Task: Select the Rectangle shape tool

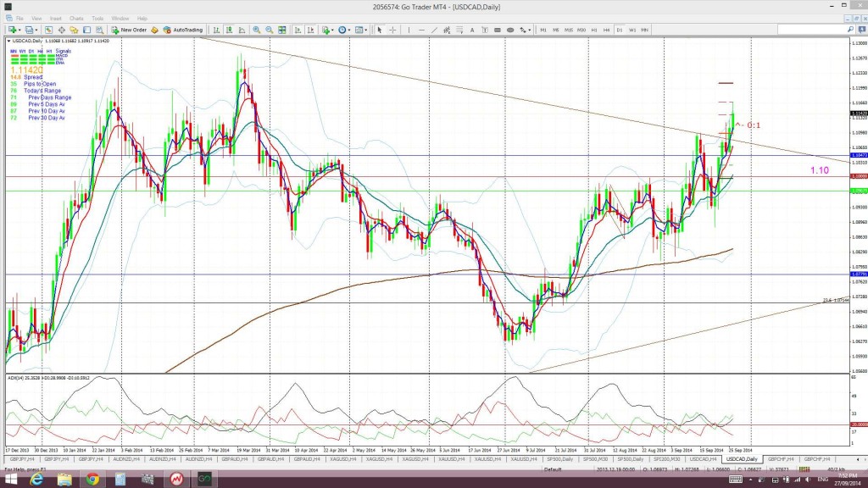Action: click(498, 30)
